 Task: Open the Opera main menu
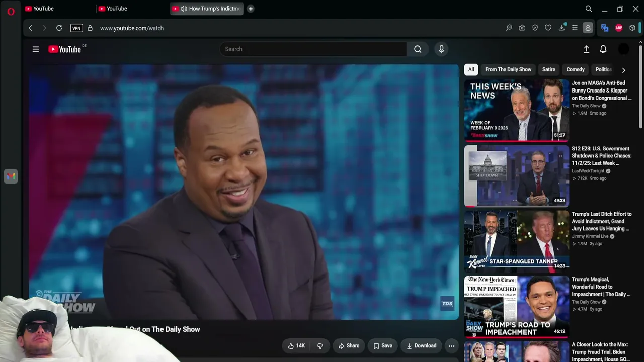point(11,11)
